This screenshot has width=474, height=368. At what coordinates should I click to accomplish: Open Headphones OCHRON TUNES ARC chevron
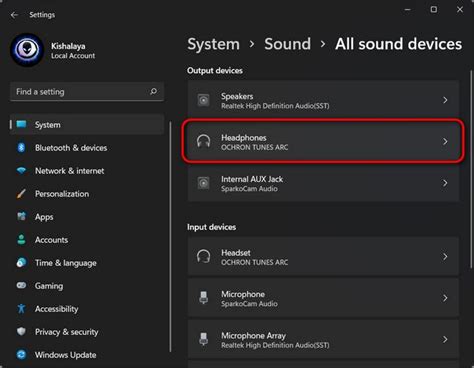pyautogui.click(x=445, y=142)
